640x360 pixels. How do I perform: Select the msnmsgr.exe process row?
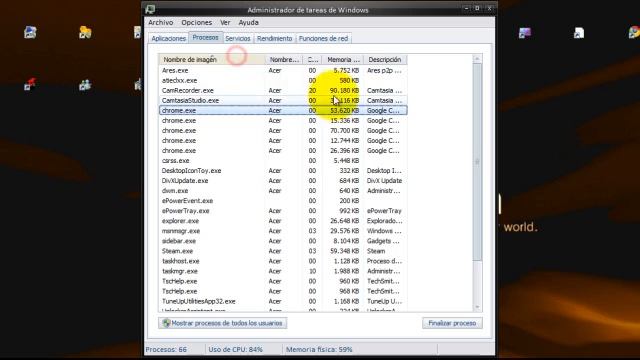pos(283,231)
